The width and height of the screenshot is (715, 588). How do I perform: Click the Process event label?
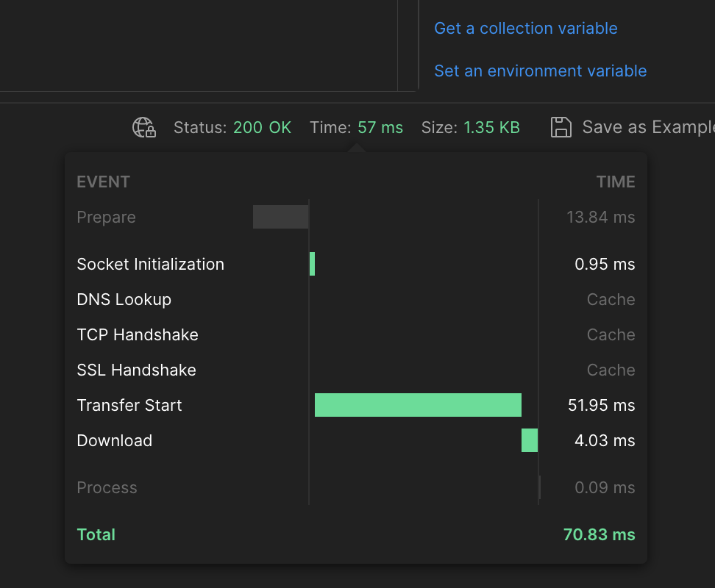click(107, 488)
